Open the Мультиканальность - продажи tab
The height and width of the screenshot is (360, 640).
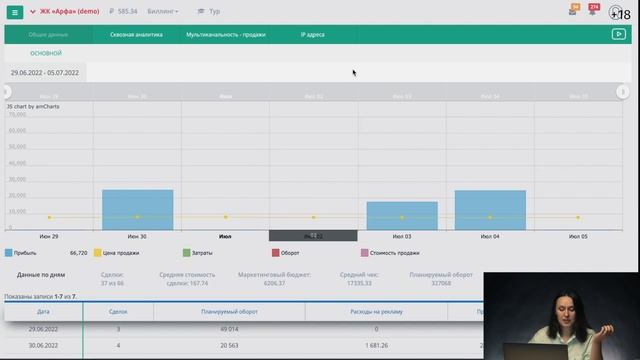[226, 35]
